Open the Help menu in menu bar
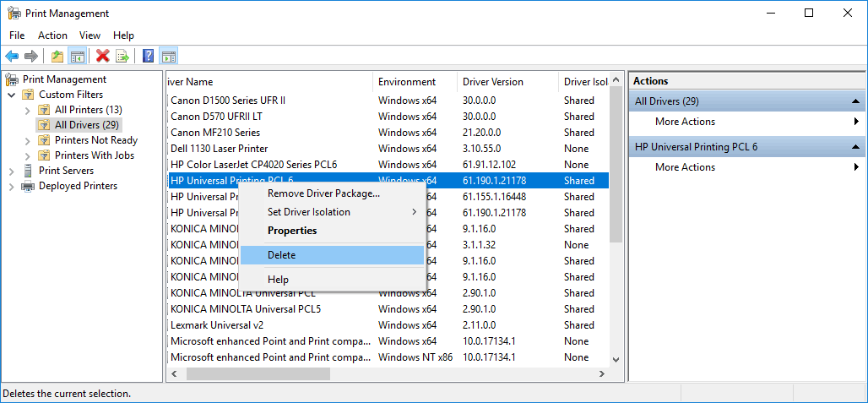 click(123, 35)
